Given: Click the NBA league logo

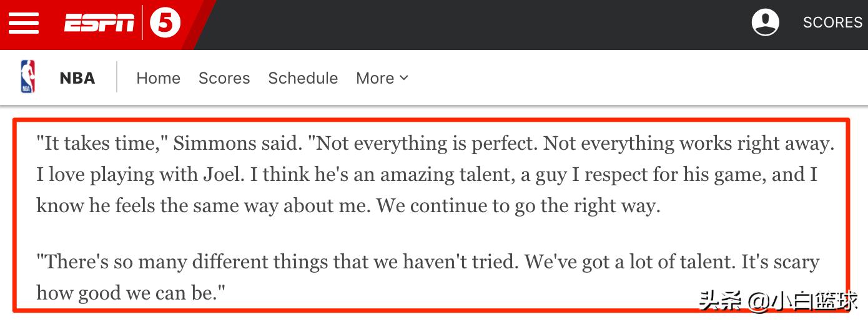Looking at the screenshot, I should click(28, 77).
